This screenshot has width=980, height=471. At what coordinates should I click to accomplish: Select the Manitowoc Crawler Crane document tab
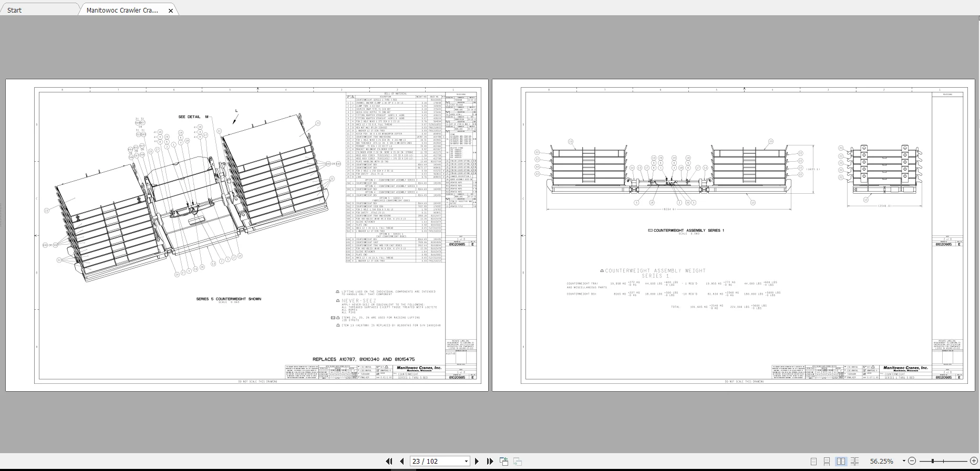point(122,10)
